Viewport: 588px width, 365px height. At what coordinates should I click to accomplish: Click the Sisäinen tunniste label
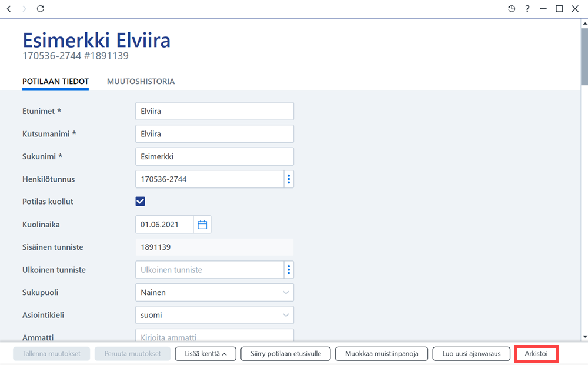click(52, 247)
